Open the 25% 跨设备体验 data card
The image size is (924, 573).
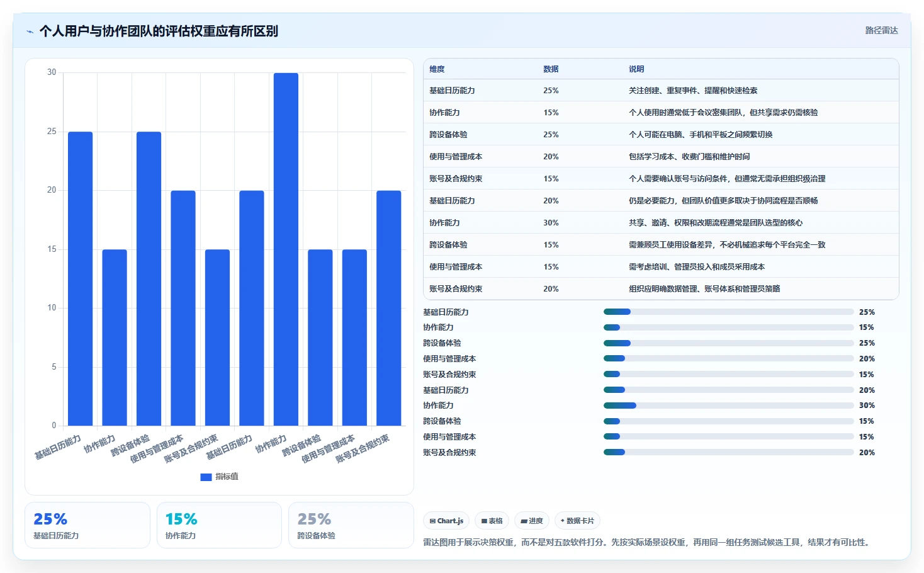click(x=351, y=525)
